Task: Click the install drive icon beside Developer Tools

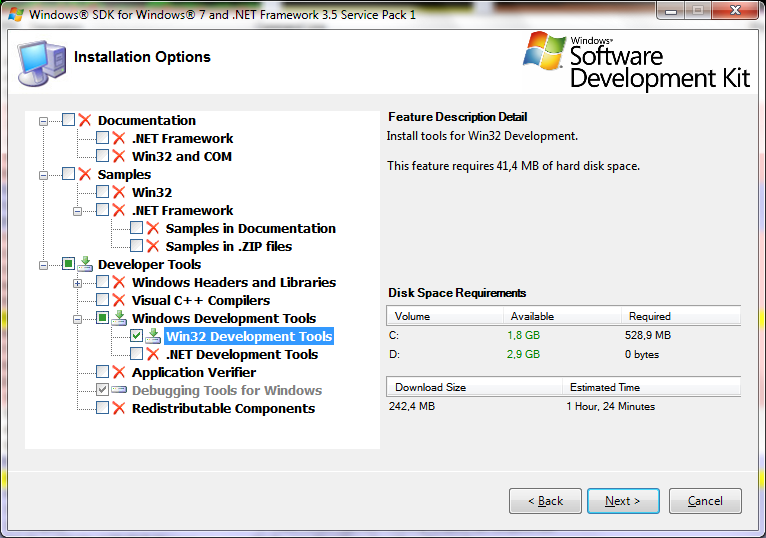Action: point(85,264)
